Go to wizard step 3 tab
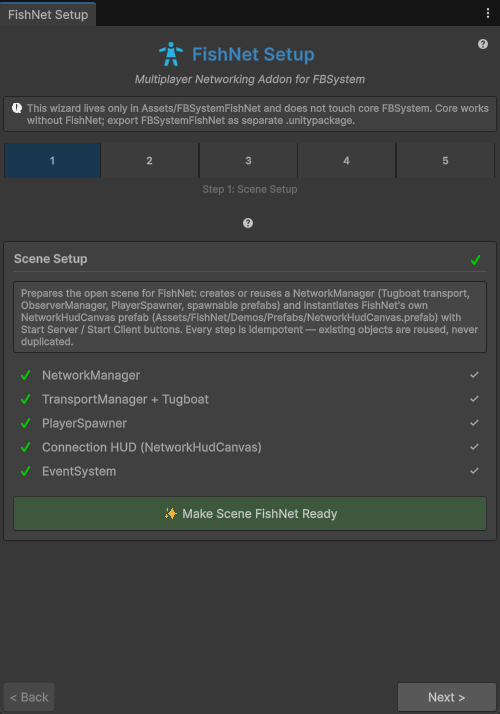The width and height of the screenshot is (500, 714). click(x=248, y=160)
